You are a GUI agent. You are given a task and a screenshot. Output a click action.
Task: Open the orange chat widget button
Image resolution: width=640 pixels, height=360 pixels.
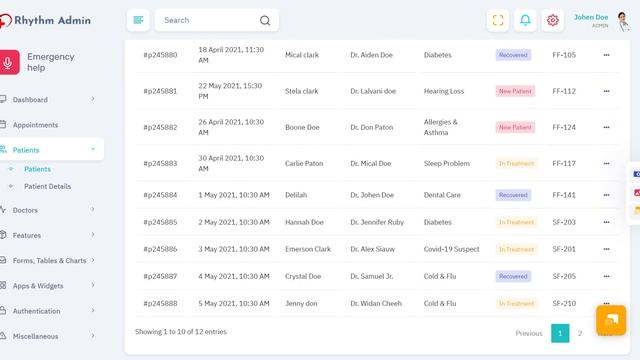point(611,320)
